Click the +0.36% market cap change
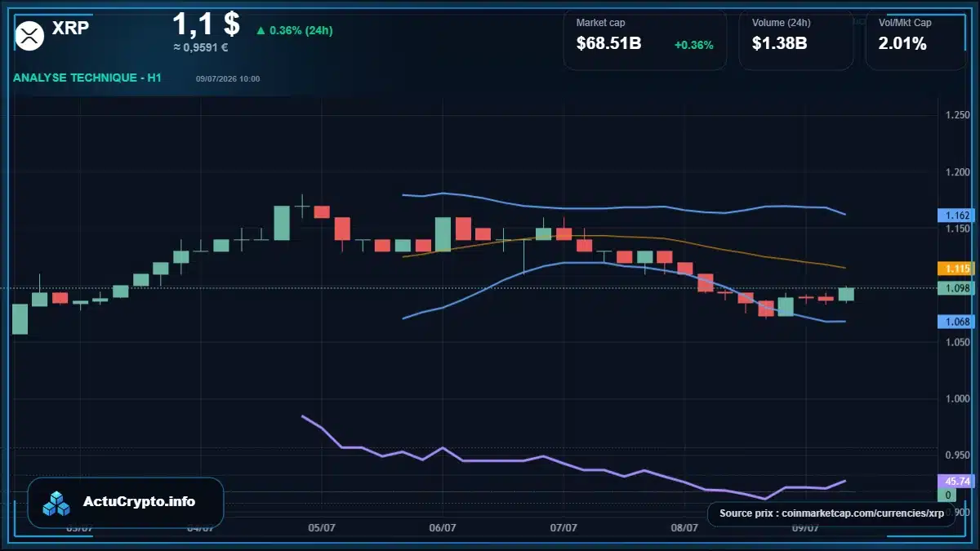 (x=693, y=45)
